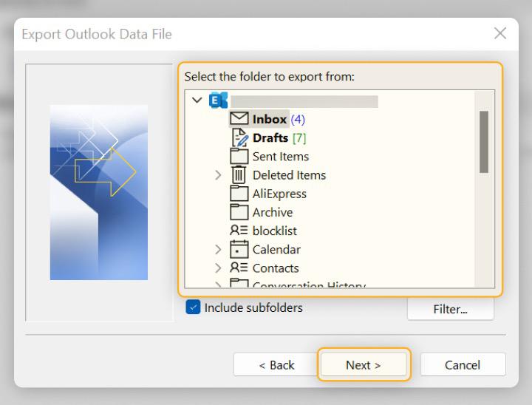Click the Archive folder icon
The width and height of the screenshot is (532, 405).
pos(239,212)
